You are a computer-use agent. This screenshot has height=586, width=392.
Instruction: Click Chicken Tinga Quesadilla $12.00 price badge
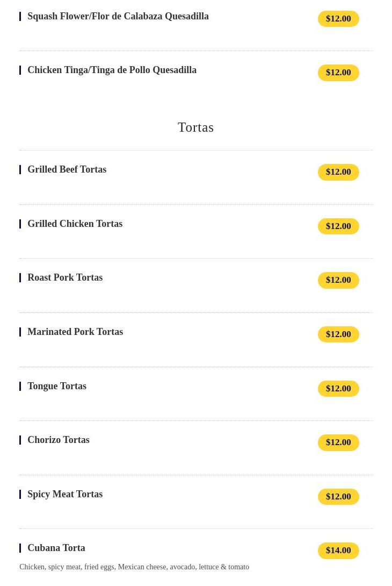[x=338, y=73]
